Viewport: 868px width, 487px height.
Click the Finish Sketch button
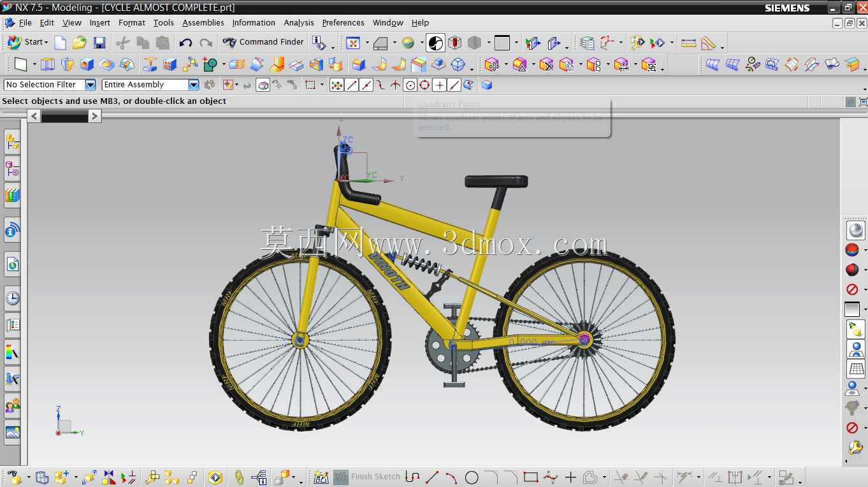(x=368, y=477)
